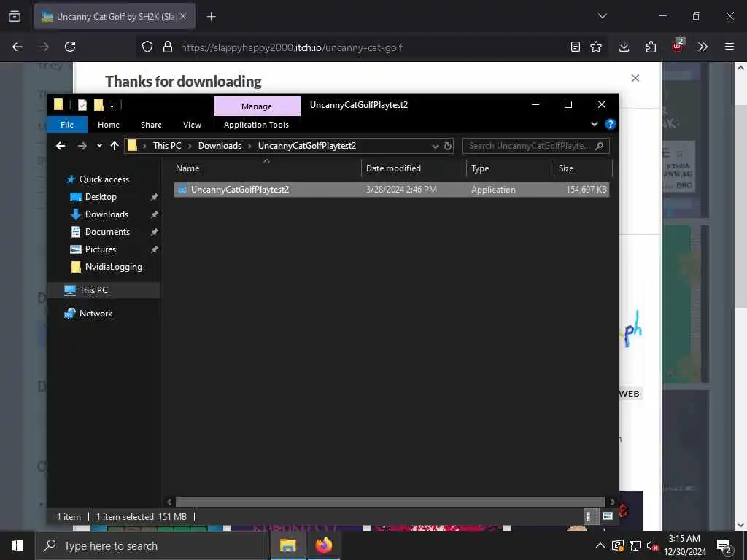Toggle Firefox reader view icon
747x560 pixels.
(576, 47)
